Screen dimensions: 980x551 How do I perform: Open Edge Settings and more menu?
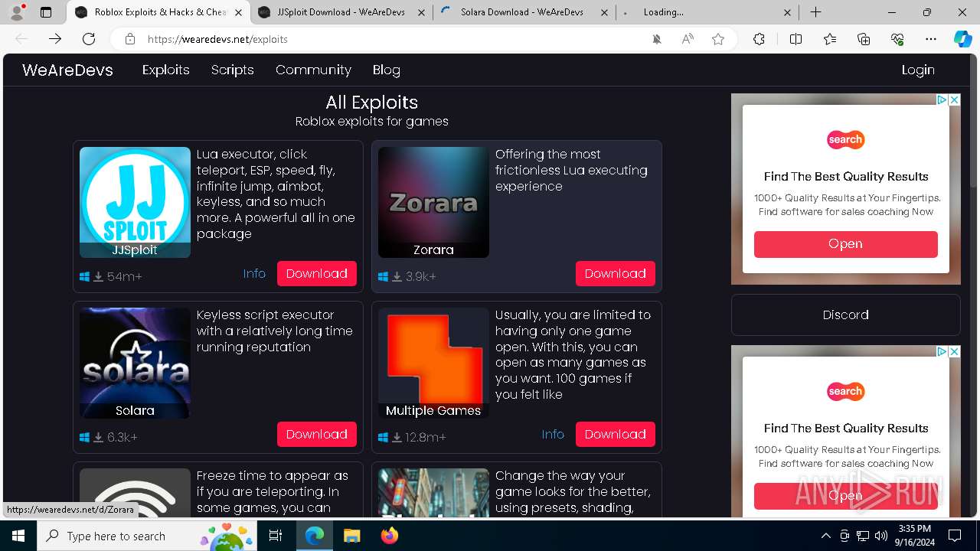931,39
